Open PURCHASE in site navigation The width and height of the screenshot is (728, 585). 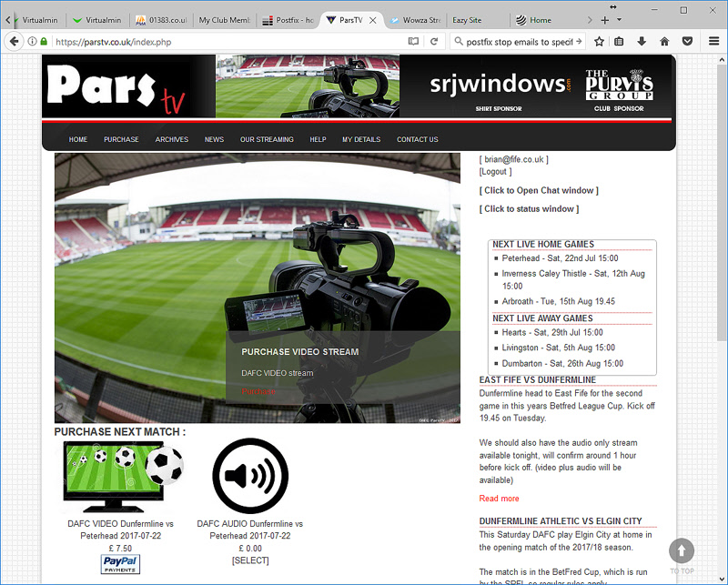click(x=121, y=139)
